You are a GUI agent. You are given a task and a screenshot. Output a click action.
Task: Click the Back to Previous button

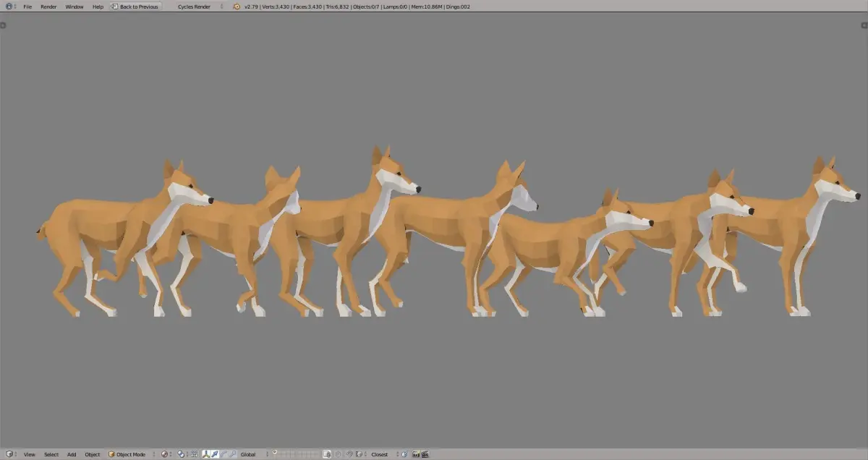(135, 6)
